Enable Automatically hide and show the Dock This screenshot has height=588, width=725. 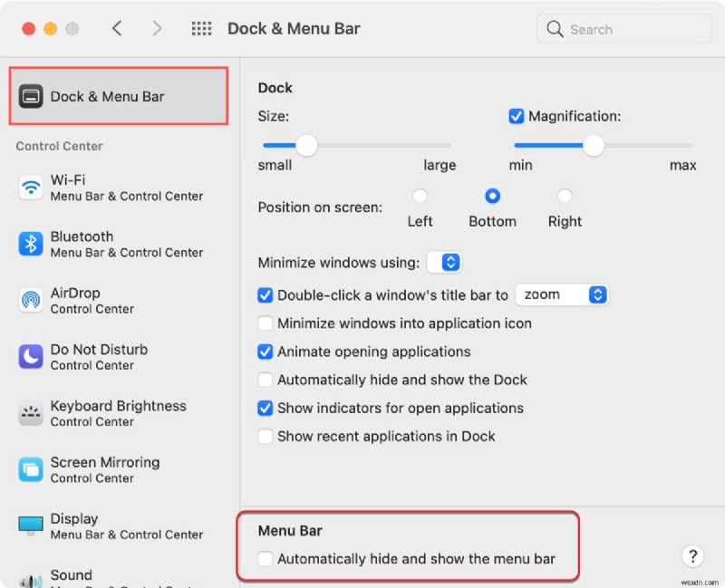point(265,380)
